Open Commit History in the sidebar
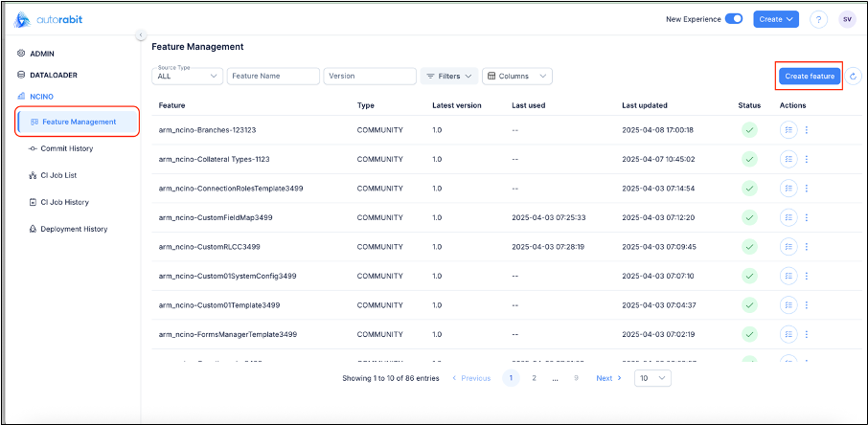The height and width of the screenshot is (425, 868). 66,148
